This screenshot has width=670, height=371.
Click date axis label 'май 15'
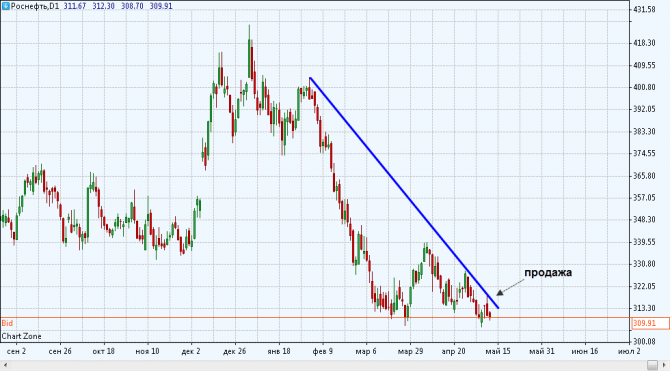pyautogui.click(x=498, y=351)
